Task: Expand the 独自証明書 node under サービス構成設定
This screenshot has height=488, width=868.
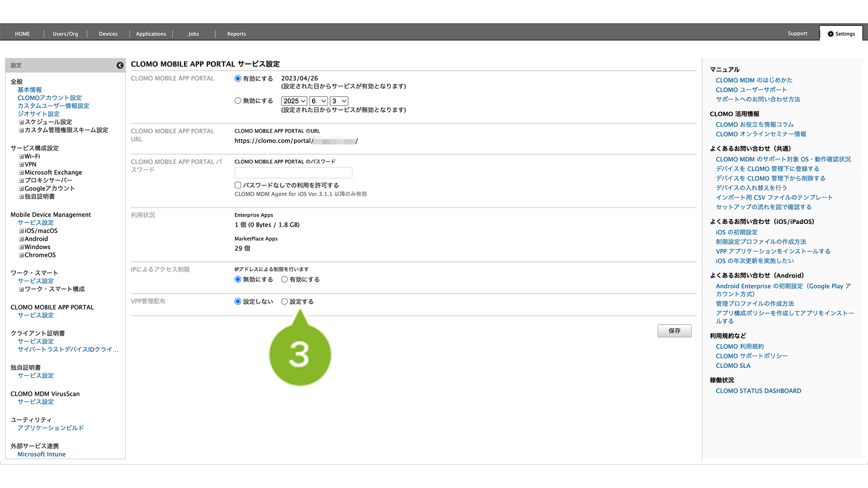Action: coord(21,197)
